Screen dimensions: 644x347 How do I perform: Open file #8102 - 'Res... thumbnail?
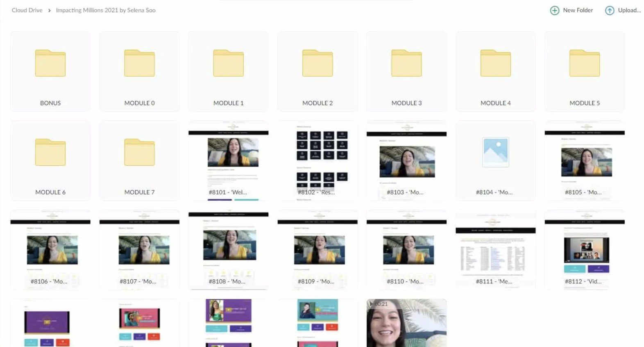point(317,160)
